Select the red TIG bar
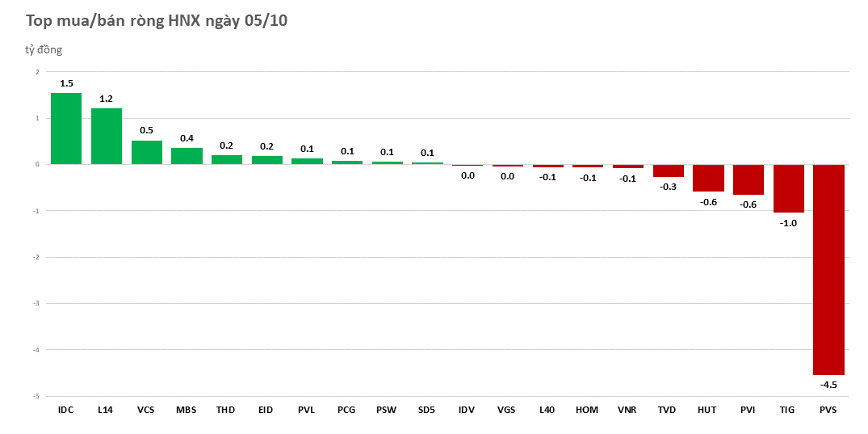 [788, 188]
